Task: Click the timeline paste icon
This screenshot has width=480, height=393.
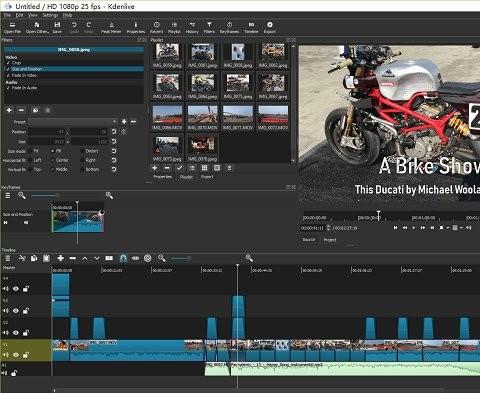Action: click(46, 258)
